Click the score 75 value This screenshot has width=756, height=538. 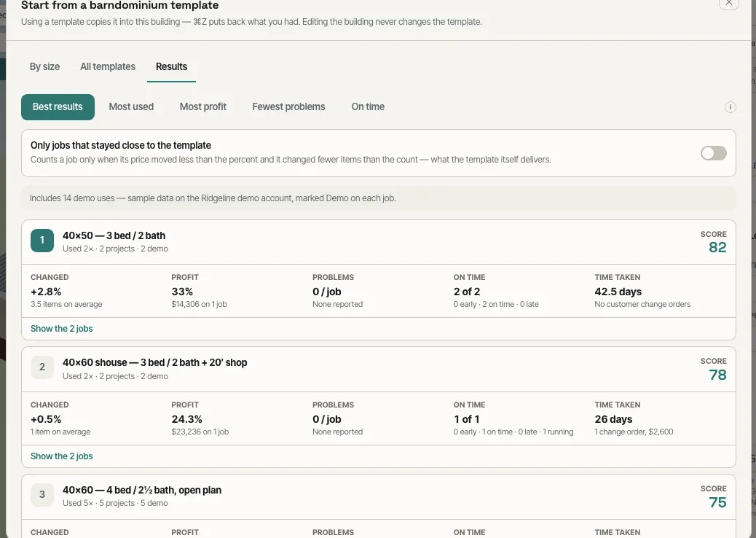pos(717,502)
